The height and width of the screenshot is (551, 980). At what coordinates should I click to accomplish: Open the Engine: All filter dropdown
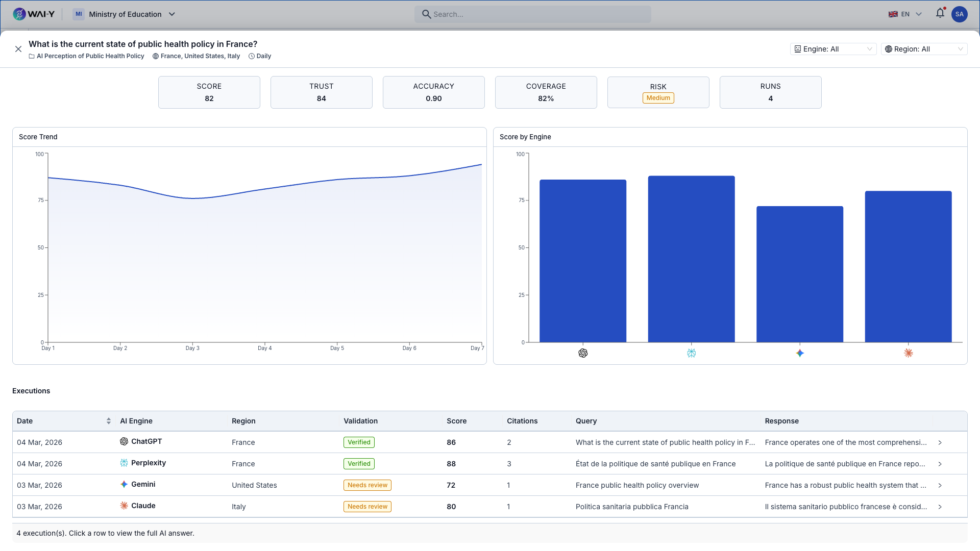pyautogui.click(x=833, y=49)
